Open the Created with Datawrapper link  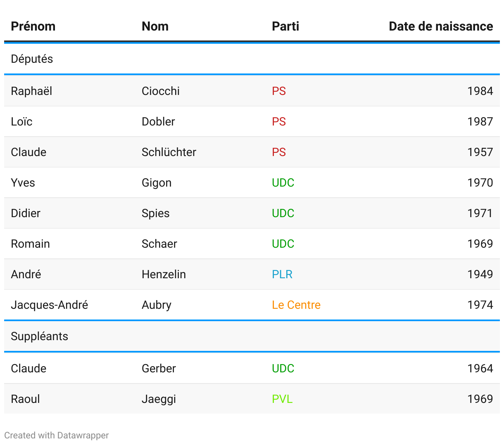57,435
